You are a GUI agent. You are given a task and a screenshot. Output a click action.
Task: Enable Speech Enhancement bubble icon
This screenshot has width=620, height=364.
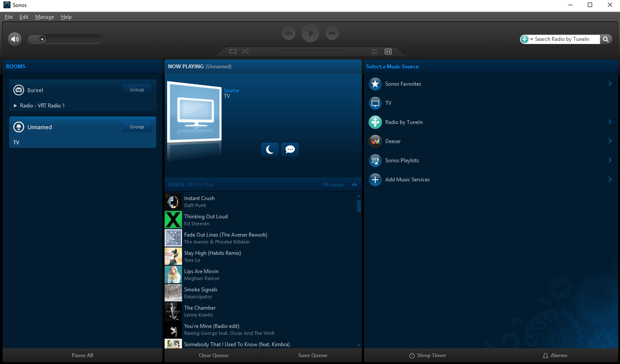tap(290, 150)
